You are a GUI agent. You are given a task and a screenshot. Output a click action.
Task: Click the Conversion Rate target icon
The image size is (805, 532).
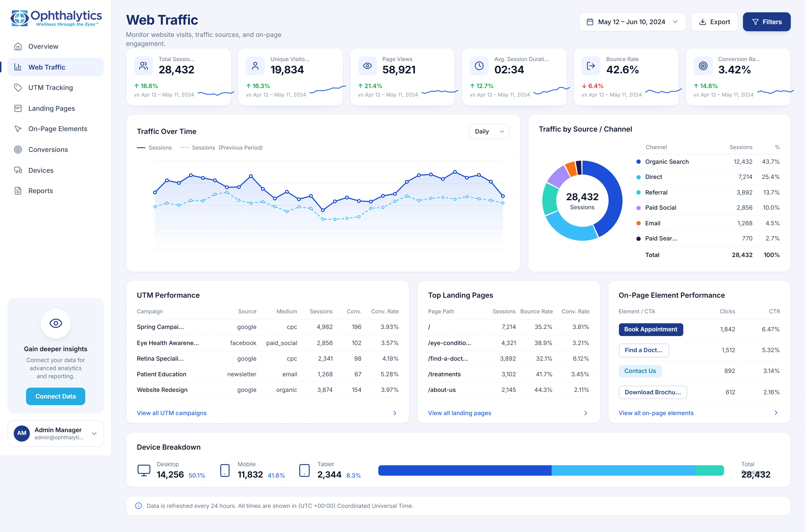point(703,66)
